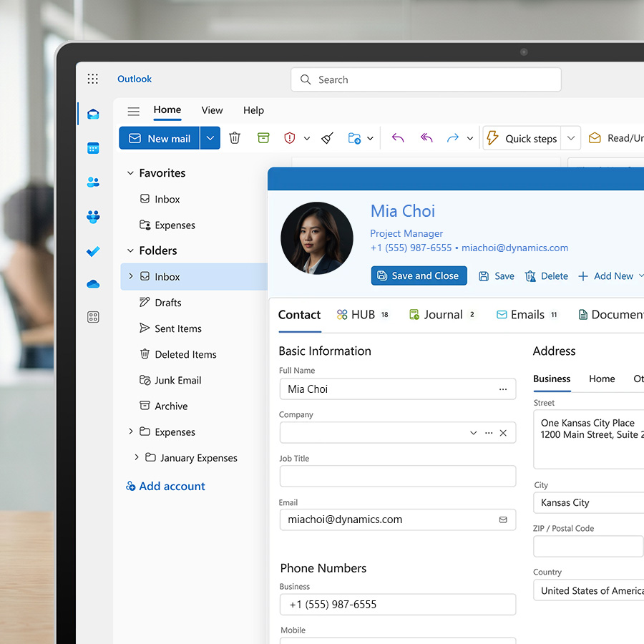
Task: Click the Delete contact button
Action: coord(547,276)
